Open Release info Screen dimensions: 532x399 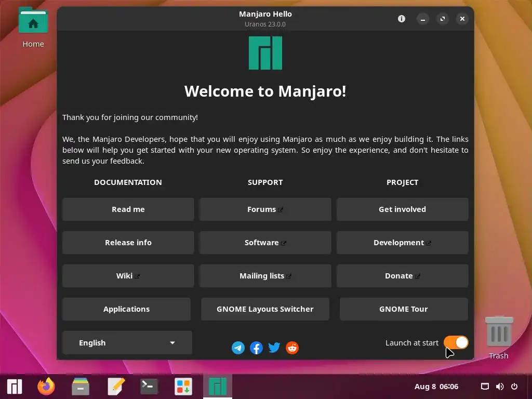pyautogui.click(x=128, y=243)
